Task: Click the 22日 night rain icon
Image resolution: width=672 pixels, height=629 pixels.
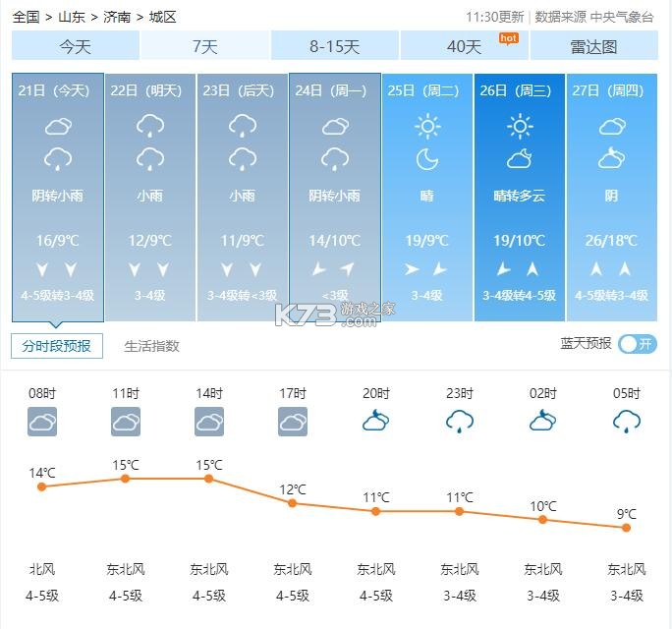Action: click(150, 159)
